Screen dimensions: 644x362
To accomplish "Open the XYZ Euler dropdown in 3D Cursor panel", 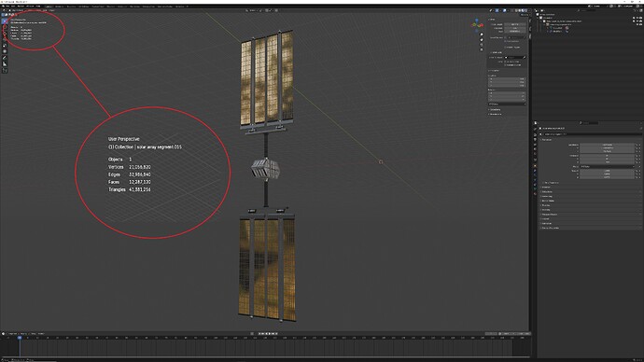I will coord(507,104).
